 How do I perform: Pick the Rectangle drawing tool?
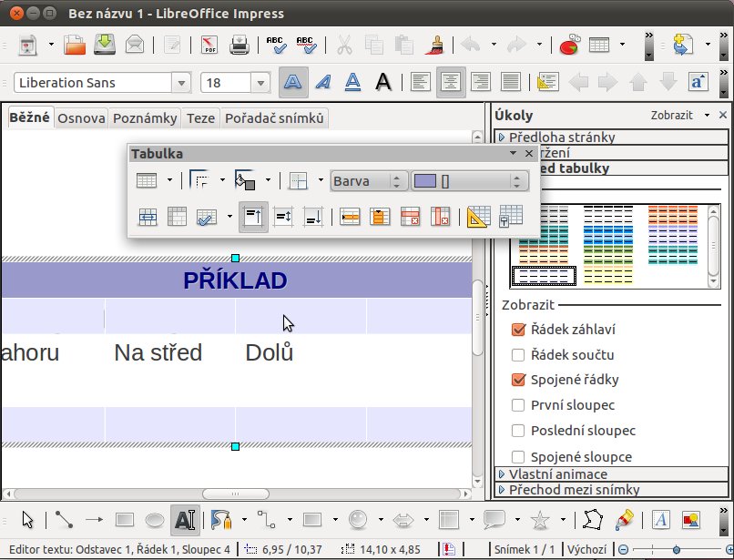tap(125, 520)
